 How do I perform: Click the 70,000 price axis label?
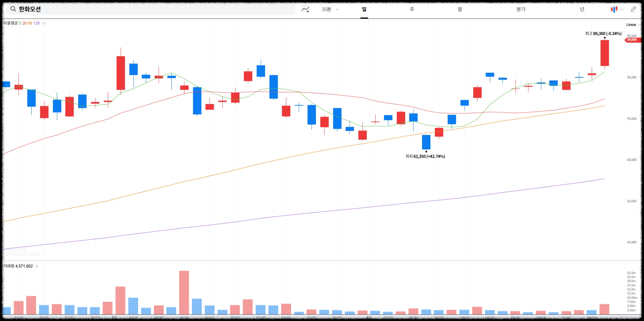(x=632, y=119)
